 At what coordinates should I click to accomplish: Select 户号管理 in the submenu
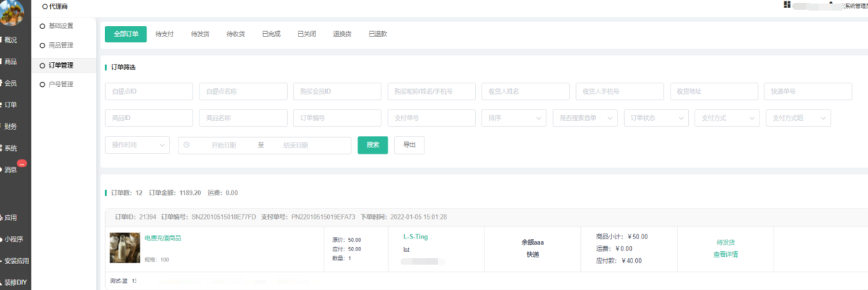coord(61,84)
